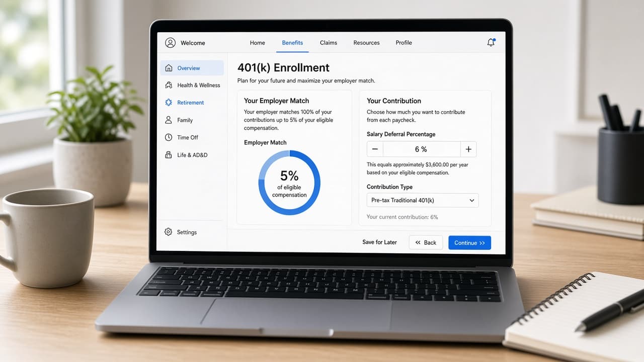The height and width of the screenshot is (362, 644).
Task: Click the 401(k) Enrollment heading
Action: (283, 67)
